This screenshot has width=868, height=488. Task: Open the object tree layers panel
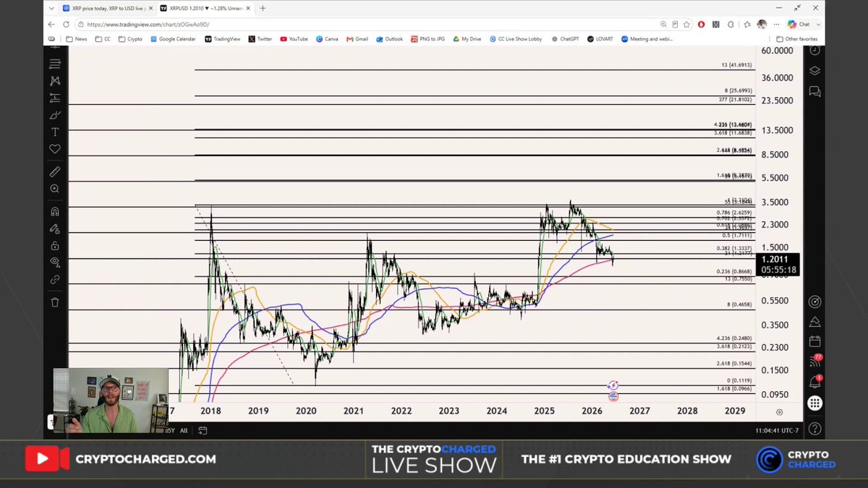(x=815, y=71)
